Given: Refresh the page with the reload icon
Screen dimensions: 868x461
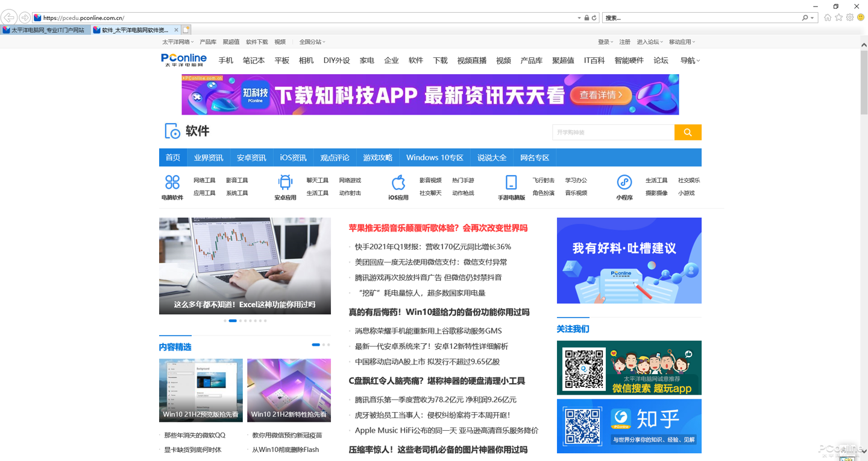Looking at the screenshot, I should point(594,18).
